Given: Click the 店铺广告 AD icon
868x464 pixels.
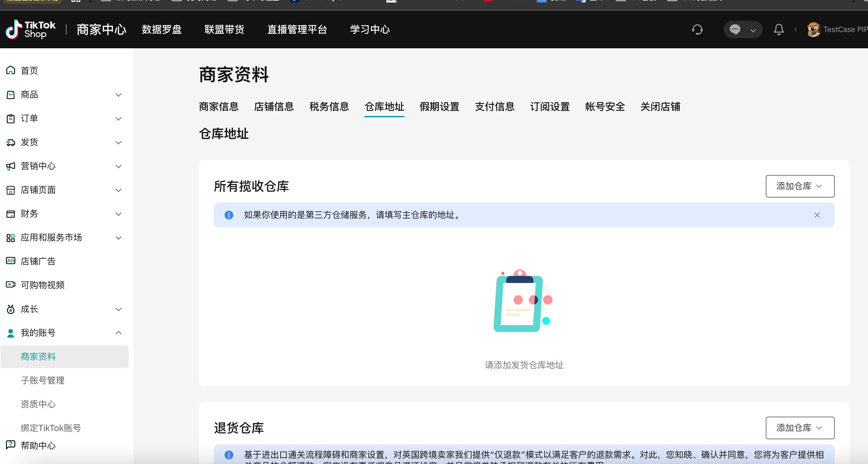Looking at the screenshot, I should 11,261.
